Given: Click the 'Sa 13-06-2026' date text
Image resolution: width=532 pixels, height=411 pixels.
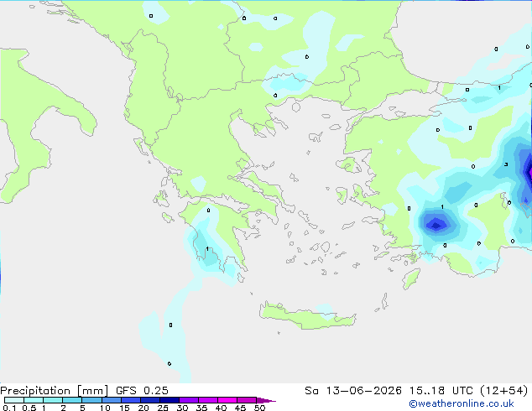Looking at the screenshot, I should [x=353, y=391].
